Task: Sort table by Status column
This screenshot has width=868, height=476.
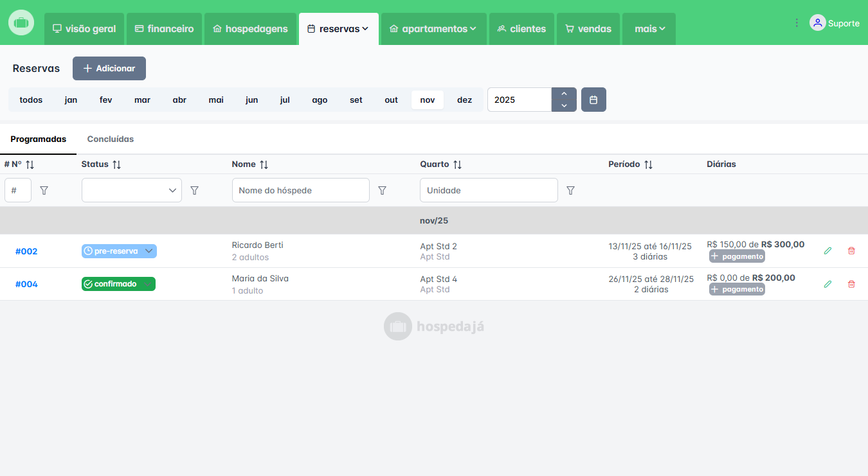Action: pyautogui.click(x=116, y=164)
